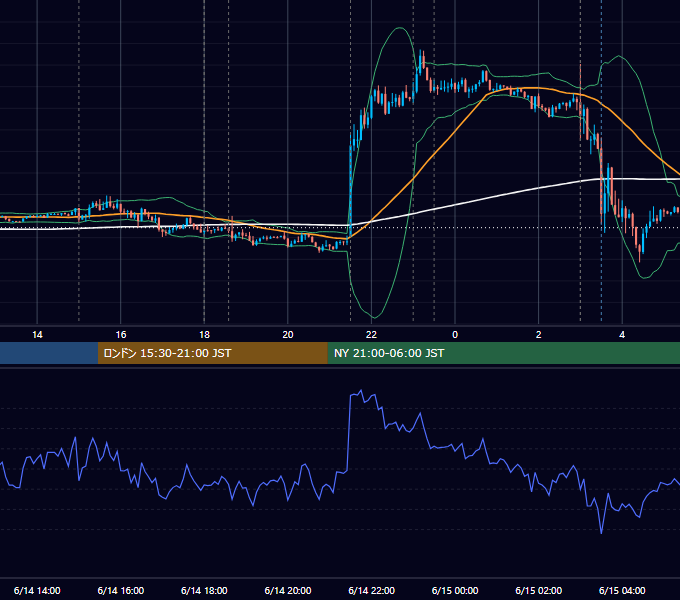
Task: Click the hour label 4 on price chart axis
Action: [622, 335]
